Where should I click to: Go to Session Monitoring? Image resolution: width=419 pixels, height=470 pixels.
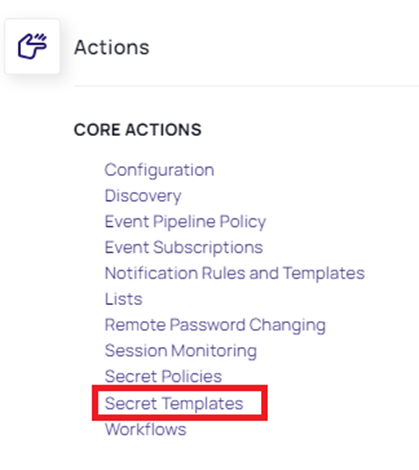(x=181, y=351)
